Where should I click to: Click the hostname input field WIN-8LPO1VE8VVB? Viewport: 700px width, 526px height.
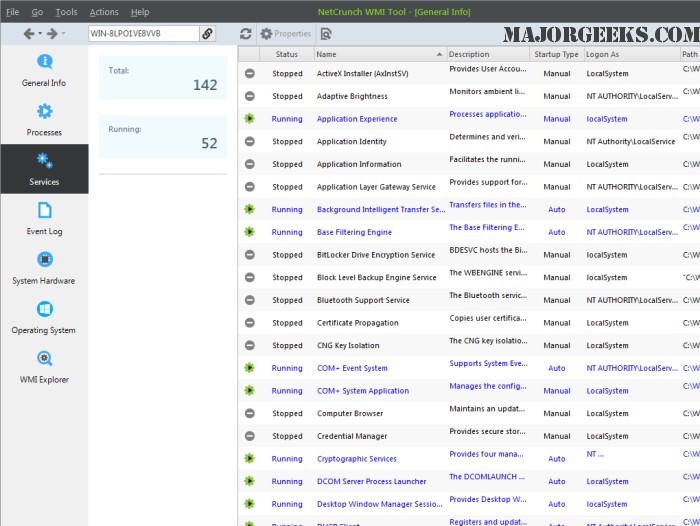pyautogui.click(x=143, y=33)
